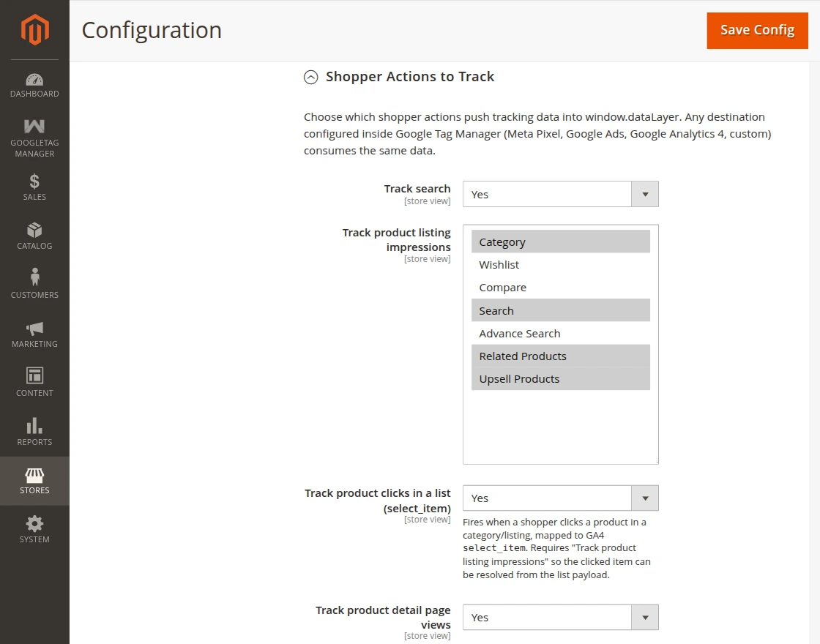This screenshot has height=644, width=820.
Task: Select Wishlist in the impressions list
Action: (561, 264)
